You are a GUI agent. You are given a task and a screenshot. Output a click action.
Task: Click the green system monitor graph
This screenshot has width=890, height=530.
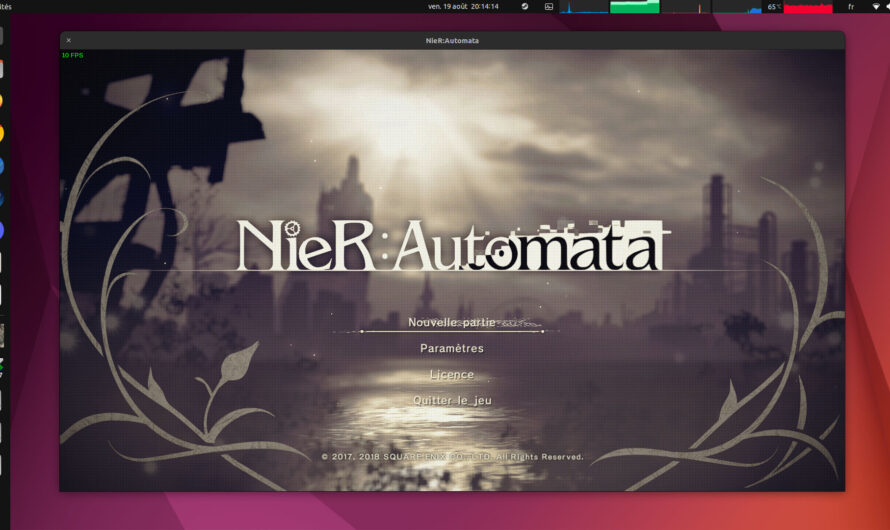[x=635, y=7]
